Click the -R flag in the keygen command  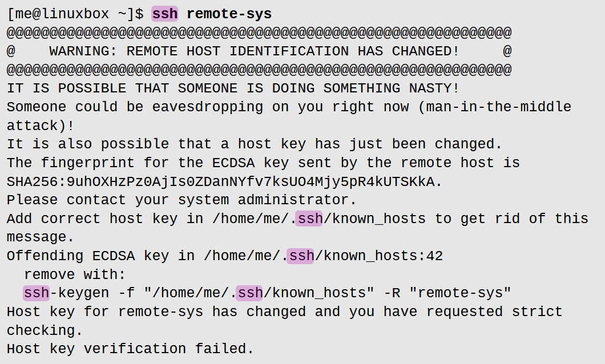pyautogui.click(x=392, y=293)
